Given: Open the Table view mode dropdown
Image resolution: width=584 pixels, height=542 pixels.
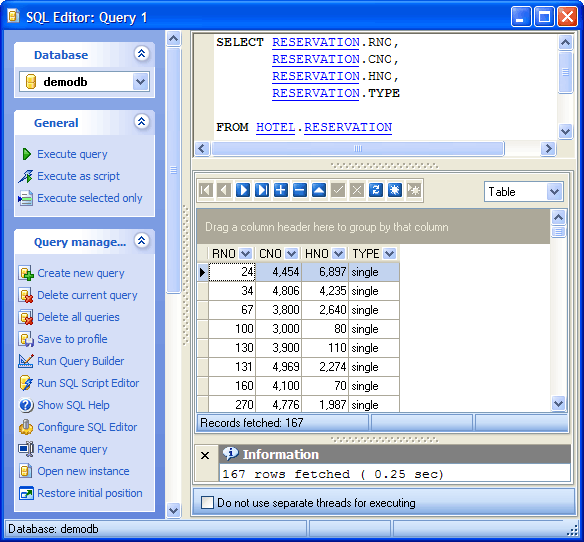Looking at the screenshot, I should 555,192.
